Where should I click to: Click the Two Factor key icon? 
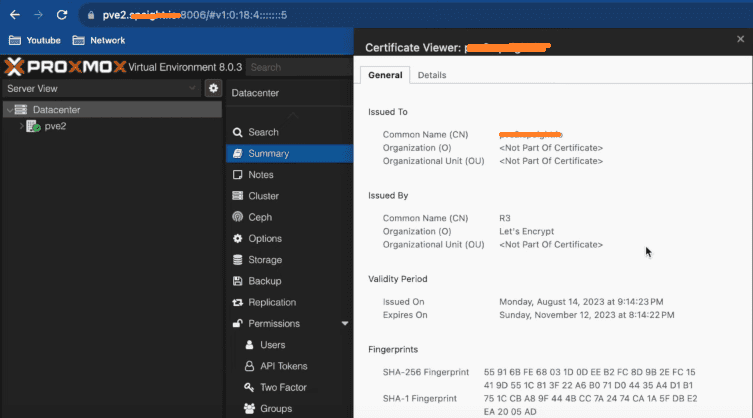click(x=249, y=387)
